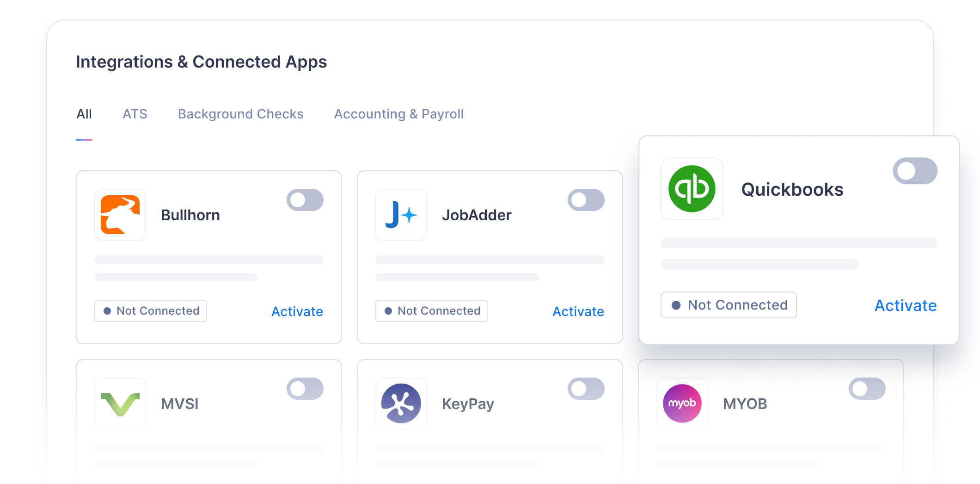980x484 pixels.
Task: Toggle the KeyPay switch on
Action: (586, 389)
